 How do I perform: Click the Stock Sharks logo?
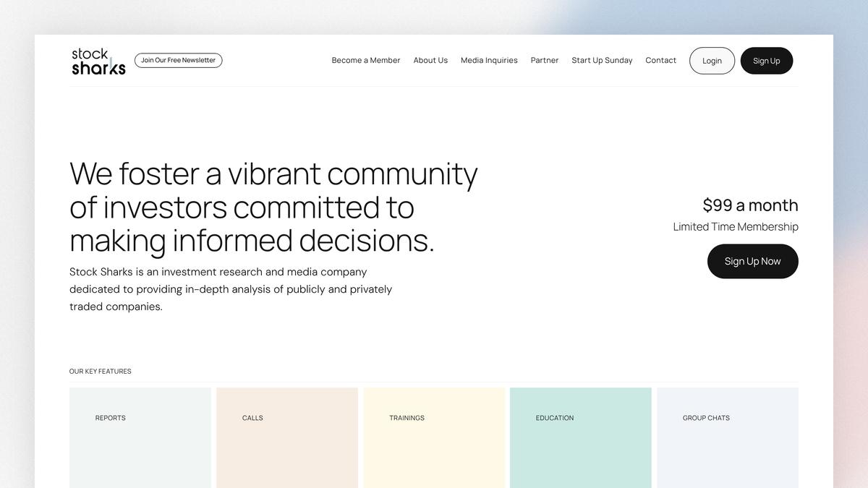click(x=98, y=61)
